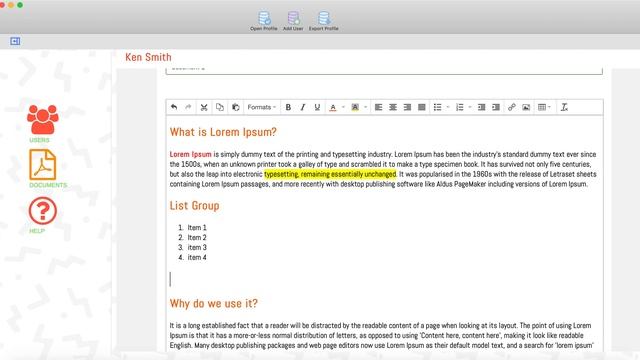
Task: Click the Redo arrow in editor toolbar
Action: click(188, 107)
